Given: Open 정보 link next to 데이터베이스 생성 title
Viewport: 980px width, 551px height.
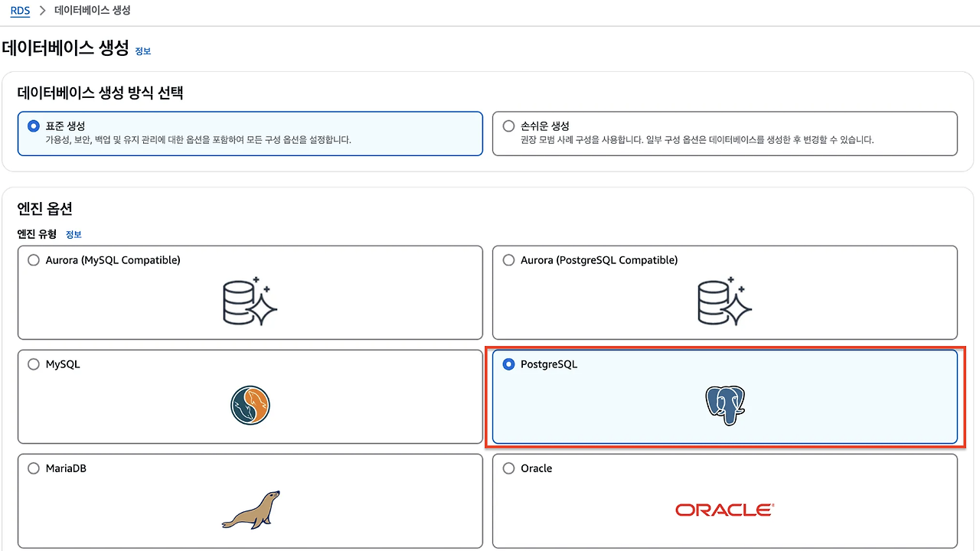Looking at the screenshot, I should click(x=143, y=51).
